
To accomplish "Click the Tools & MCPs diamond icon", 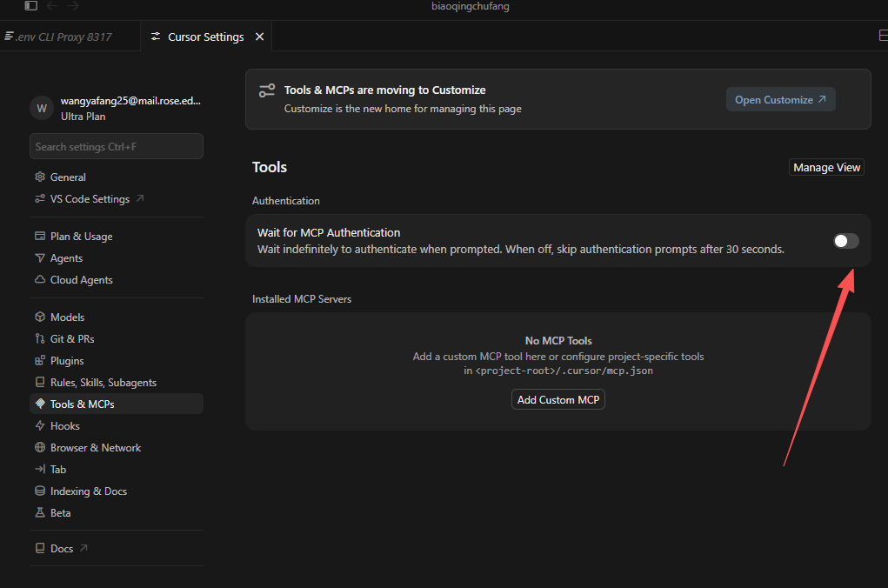I will [x=40, y=404].
